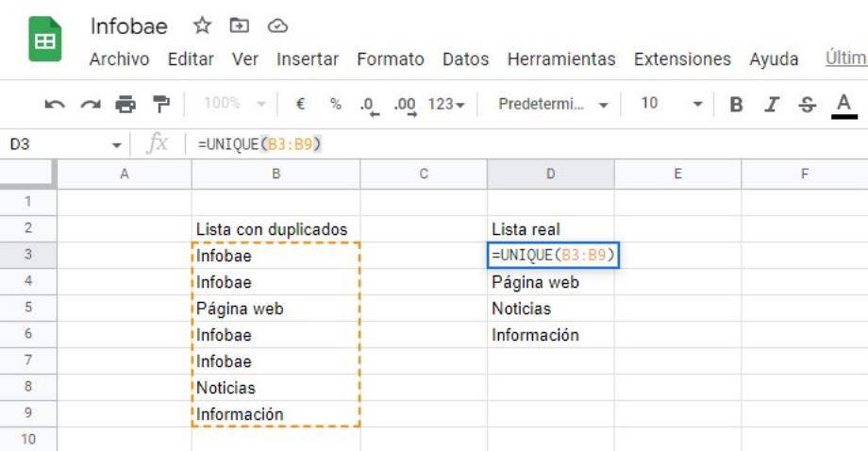Click the formula bar with =UNIQUE(B3:B9)
The image size is (868, 451).
pos(526,144)
